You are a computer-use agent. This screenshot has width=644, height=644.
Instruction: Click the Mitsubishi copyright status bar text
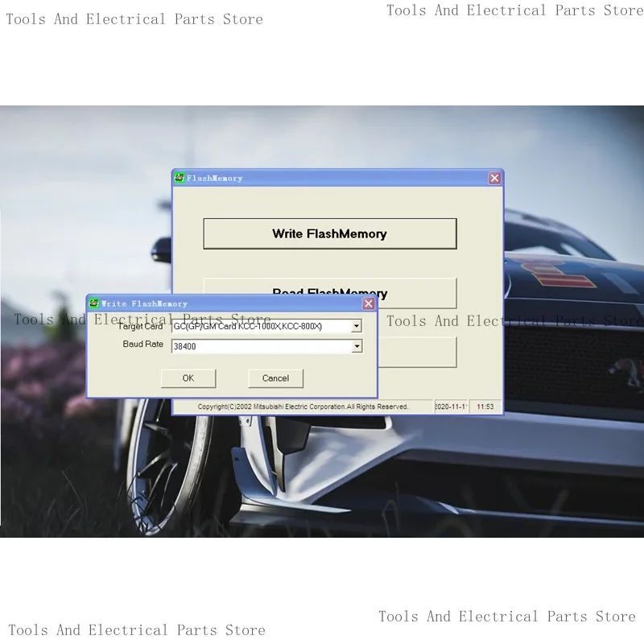click(303, 407)
